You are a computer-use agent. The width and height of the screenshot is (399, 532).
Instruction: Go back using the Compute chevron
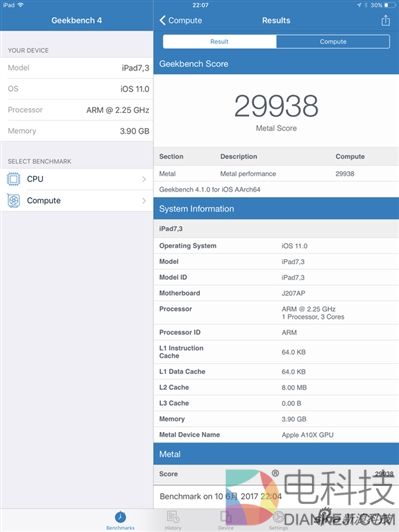[180, 20]
